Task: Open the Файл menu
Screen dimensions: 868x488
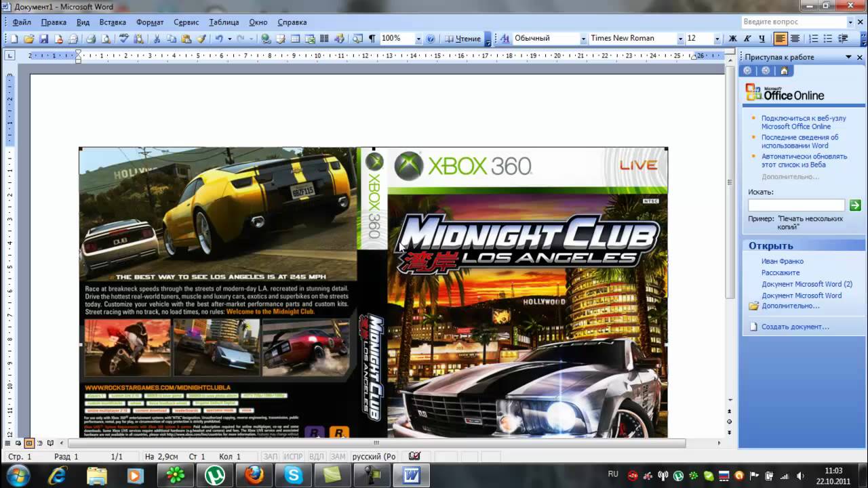Action: click(x=22, y=22)
